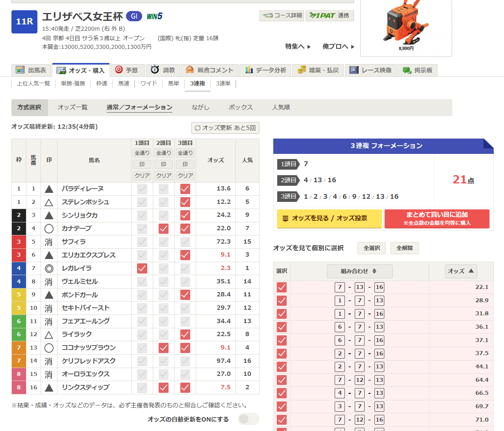Sort by 組み合わせ column dropdown

pyautogui.click(x=359, y=271)
